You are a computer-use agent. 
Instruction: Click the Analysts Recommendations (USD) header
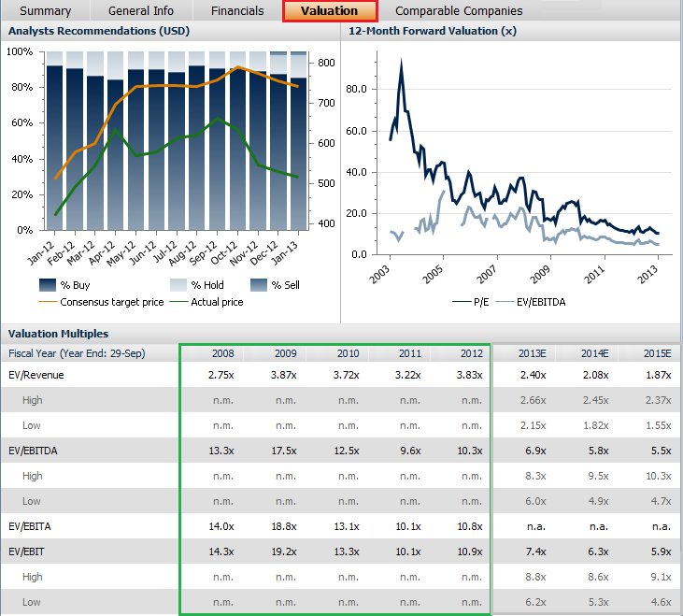[x=99, y=31]
